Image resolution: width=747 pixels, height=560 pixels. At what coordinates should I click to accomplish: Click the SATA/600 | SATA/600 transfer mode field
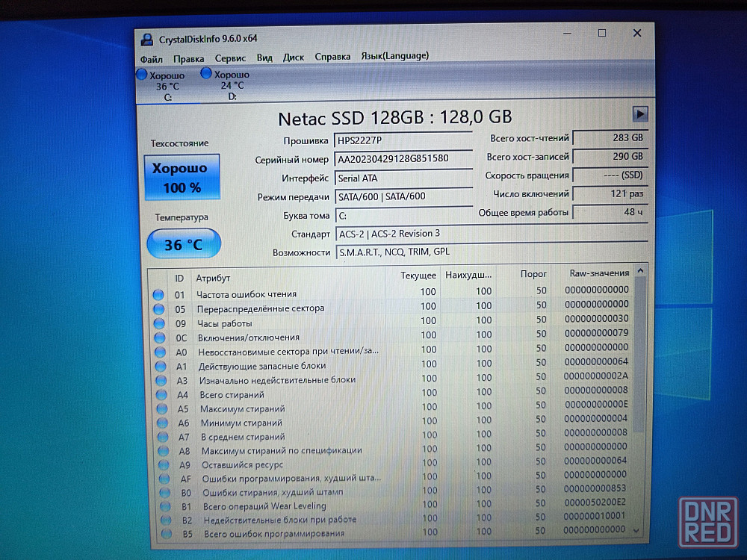tap(403, 196)
